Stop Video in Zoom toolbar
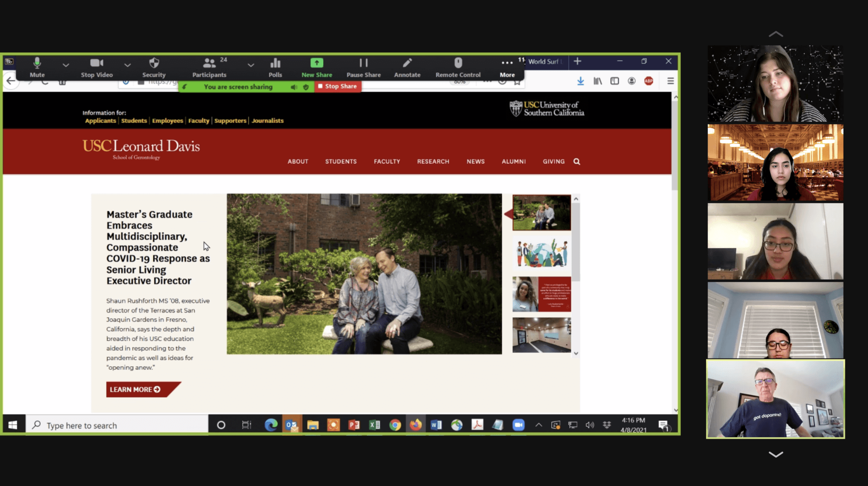Screen dimensions: 868x486 pyautogui.click(x=97, y=67)
